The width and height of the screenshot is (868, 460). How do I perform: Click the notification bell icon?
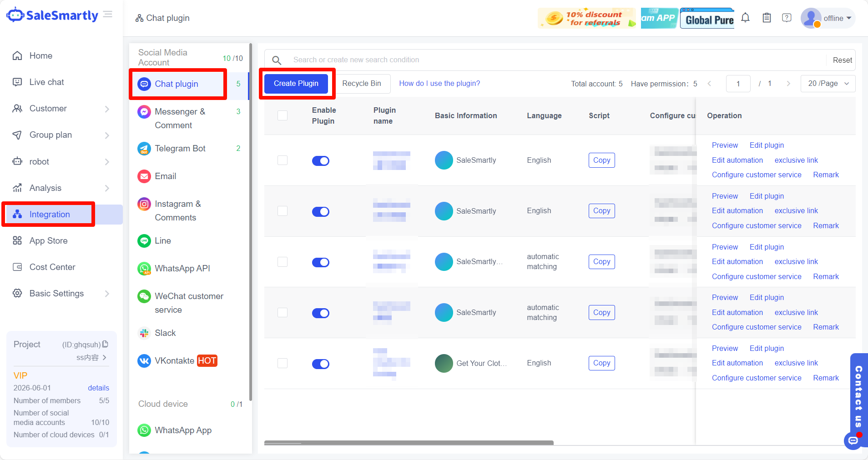click(x=745, y=18)
